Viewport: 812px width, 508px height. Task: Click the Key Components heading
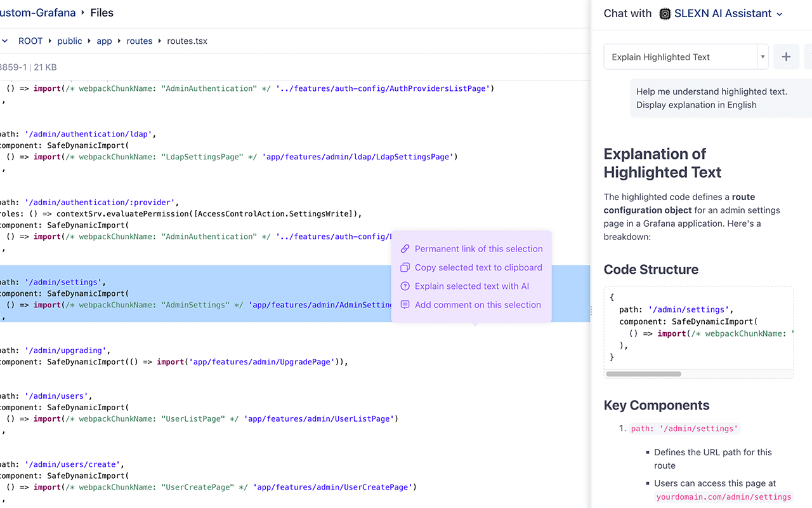tap(657, 405)
